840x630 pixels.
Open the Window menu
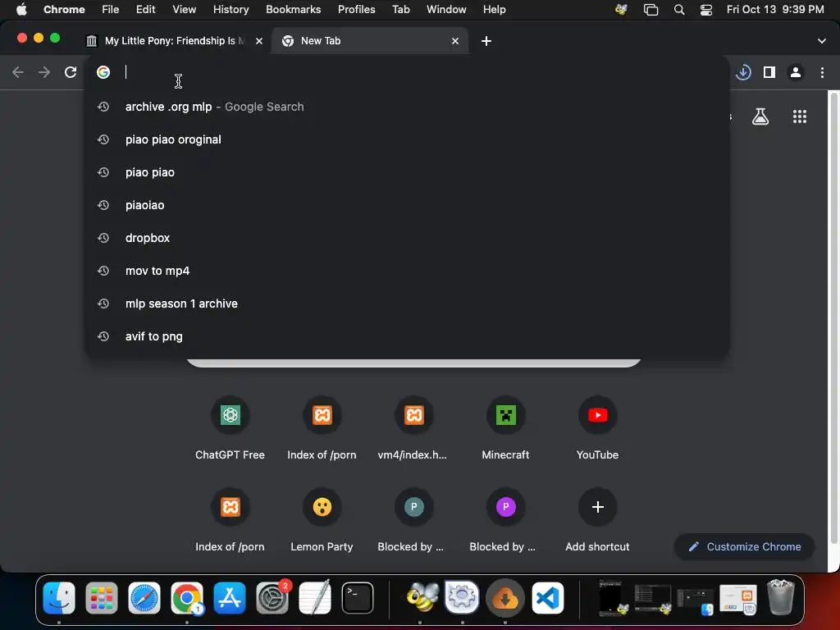[x=446, y=10]
